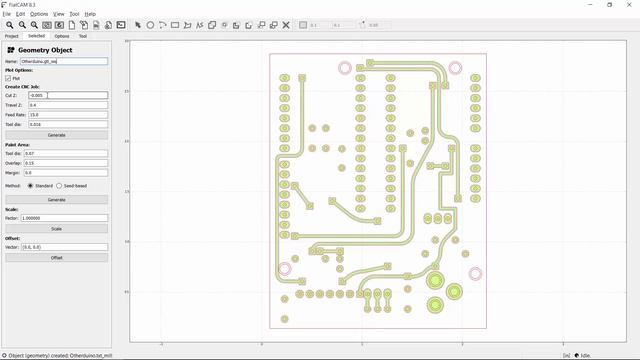Click the replot toolbar icon

point(59,25)
